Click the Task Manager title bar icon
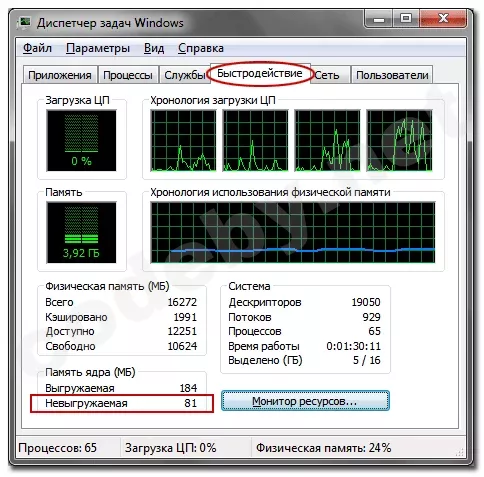The image size is (484, 477). (25, 23)
